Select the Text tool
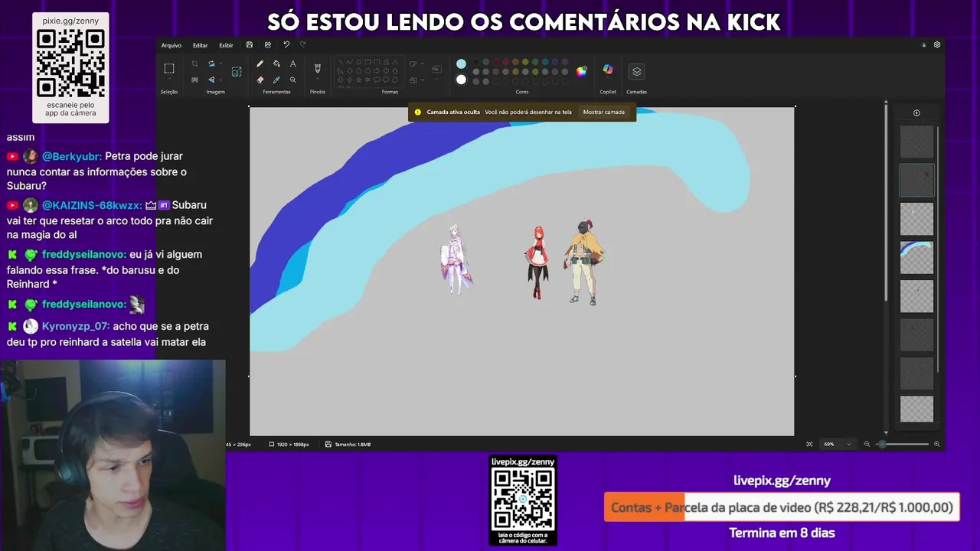Image resolution: width=980 pixels, height=551 pixels. [292, 64]
